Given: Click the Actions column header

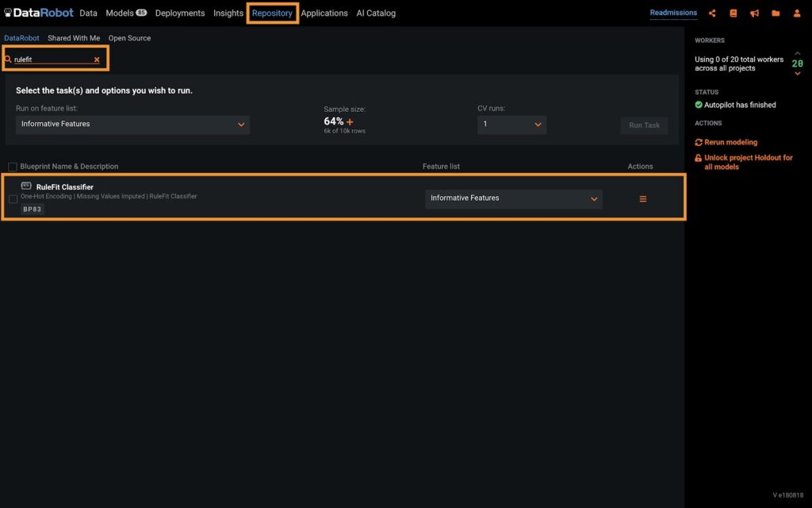Looking at the screenshot, I should click(640, 167).
